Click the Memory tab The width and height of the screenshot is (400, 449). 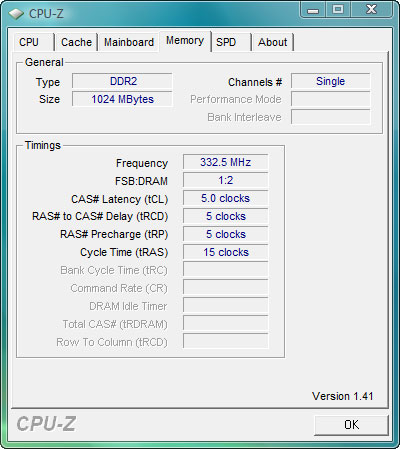[185, 41]
